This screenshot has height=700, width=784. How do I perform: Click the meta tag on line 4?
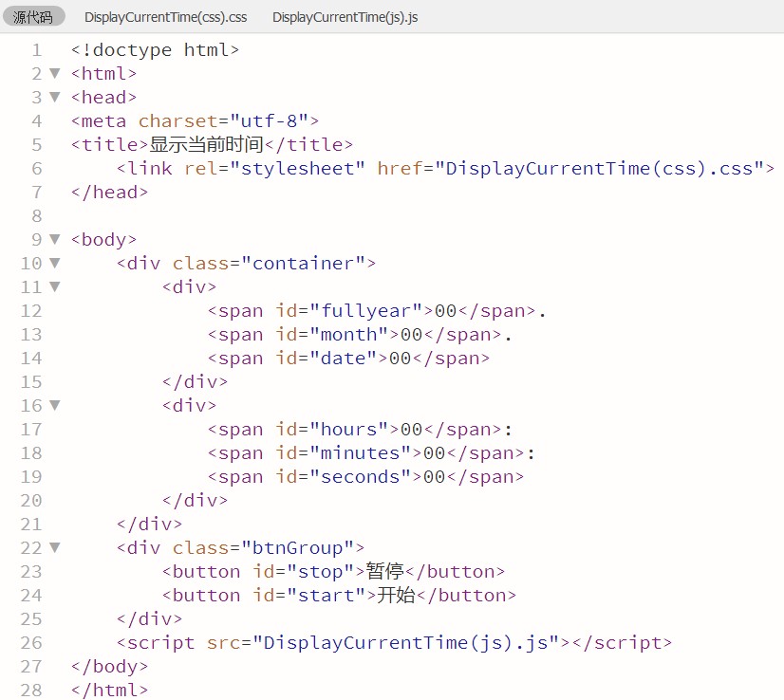[195, 120]
